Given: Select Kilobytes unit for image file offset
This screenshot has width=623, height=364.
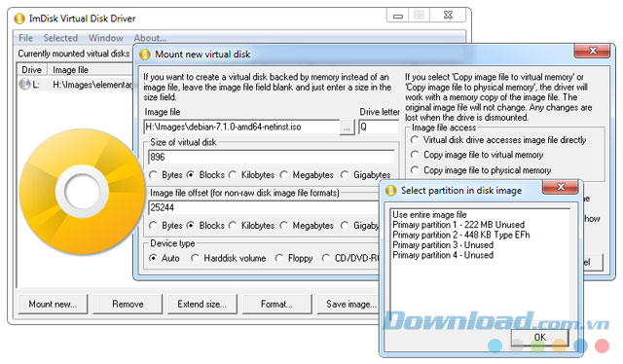Looking at the screenshot, I should point(252,226).
